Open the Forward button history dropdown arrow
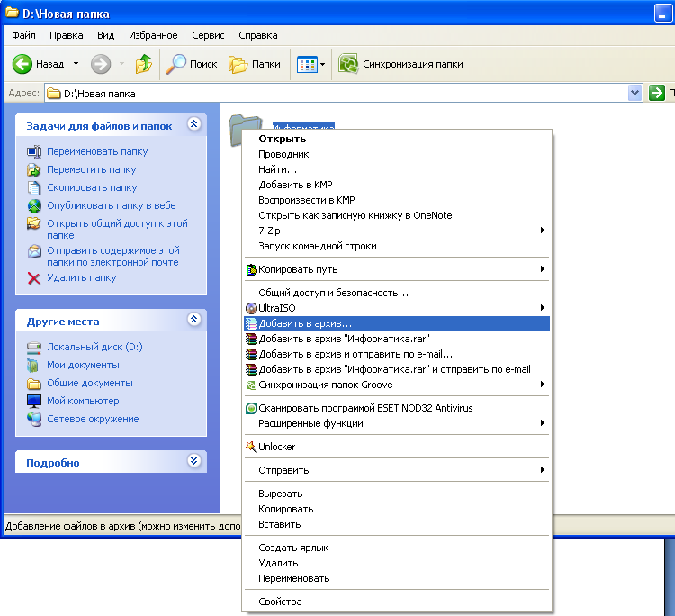The image size is (675, 616). pos(121,64)
